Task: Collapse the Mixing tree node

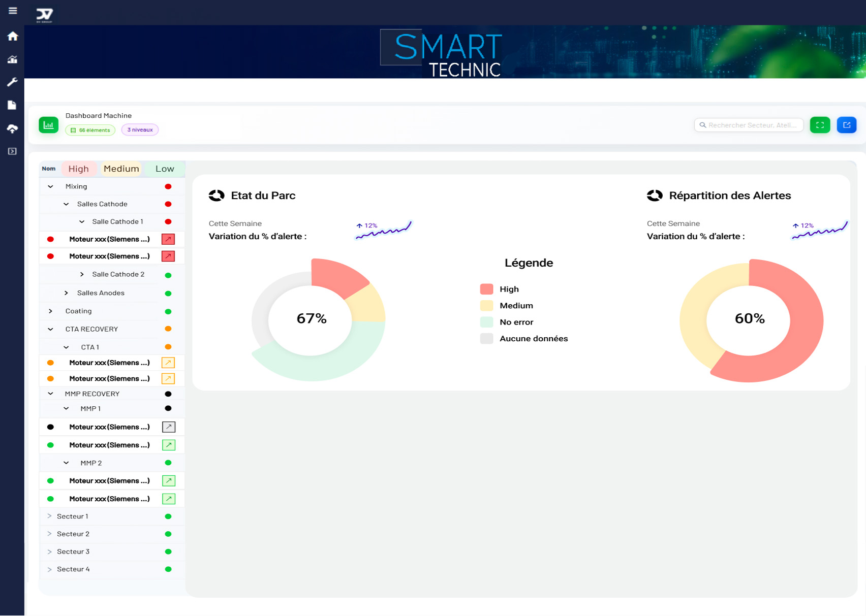Action: [50, 187]
